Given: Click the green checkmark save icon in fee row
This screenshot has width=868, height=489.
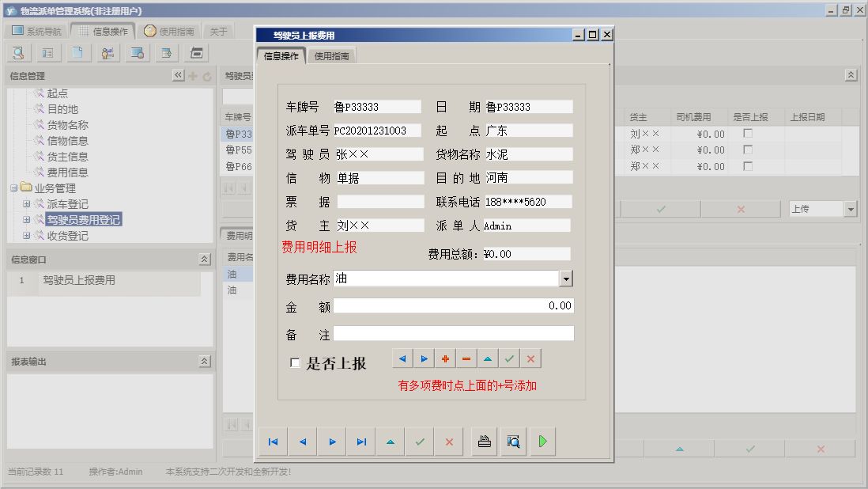Looking at the screenshot, I should click(509, 358).
